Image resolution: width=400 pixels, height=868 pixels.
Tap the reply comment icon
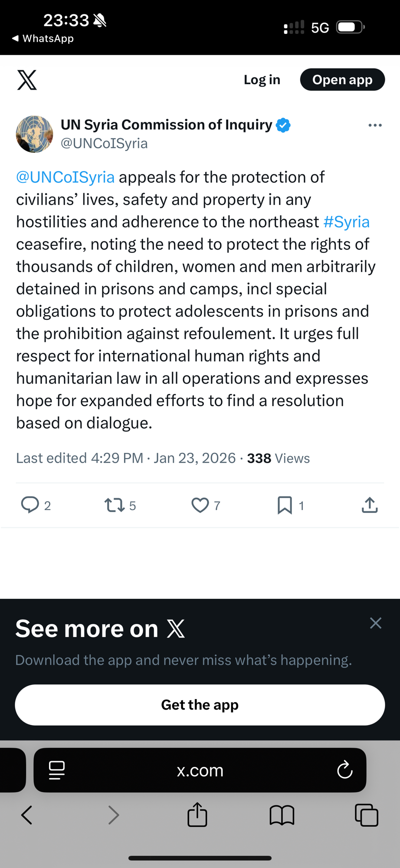tap(30, 505)
